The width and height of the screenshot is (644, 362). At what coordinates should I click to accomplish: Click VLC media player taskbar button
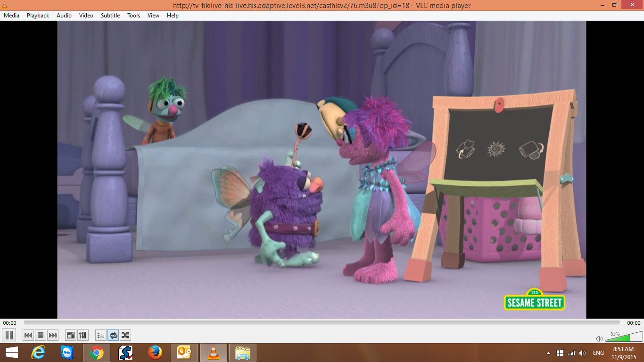tap(214, 353)
